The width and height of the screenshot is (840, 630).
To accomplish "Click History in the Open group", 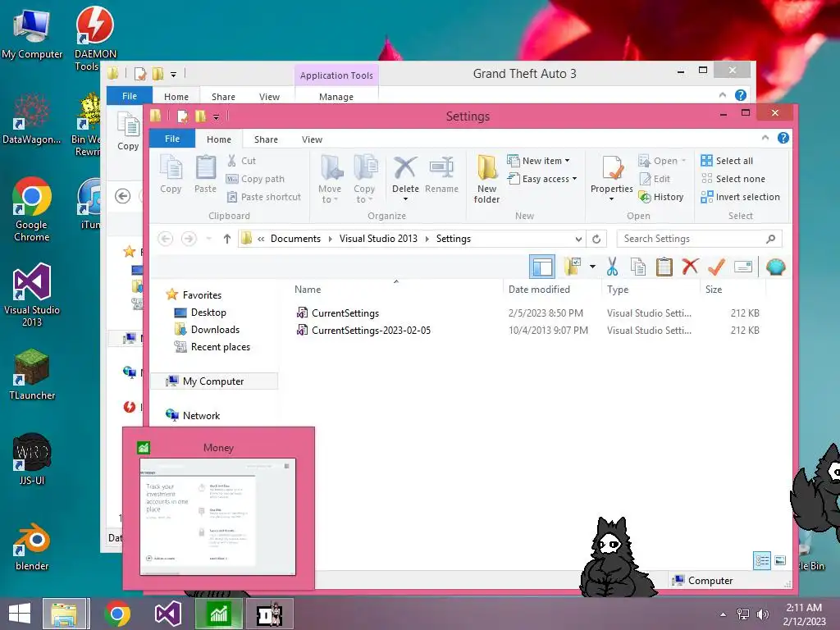I will (661, 197).
